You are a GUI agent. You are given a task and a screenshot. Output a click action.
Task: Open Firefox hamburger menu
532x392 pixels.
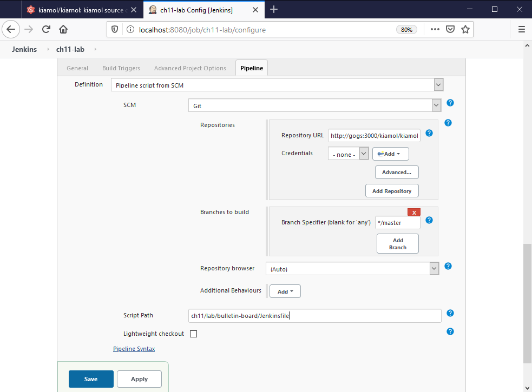click(x=521, y=29)
